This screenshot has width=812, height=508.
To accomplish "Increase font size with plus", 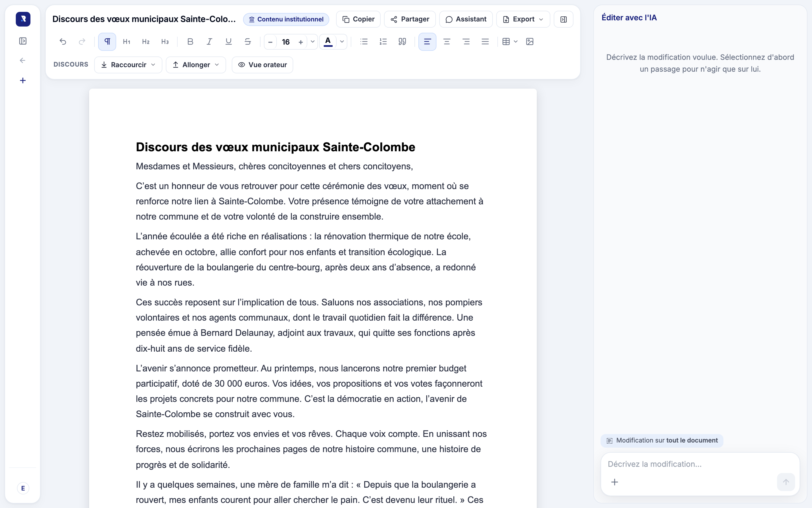I will tap(301, 42).
